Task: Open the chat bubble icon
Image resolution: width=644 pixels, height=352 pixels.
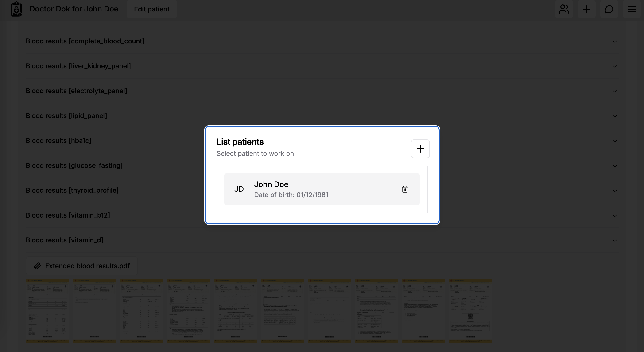Action: [x=609, y=9]
